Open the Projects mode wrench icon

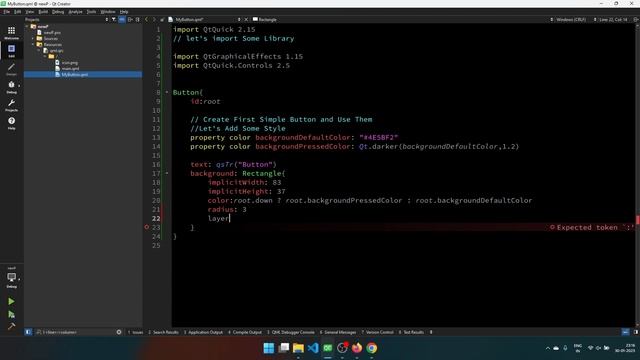click(11, 104)
